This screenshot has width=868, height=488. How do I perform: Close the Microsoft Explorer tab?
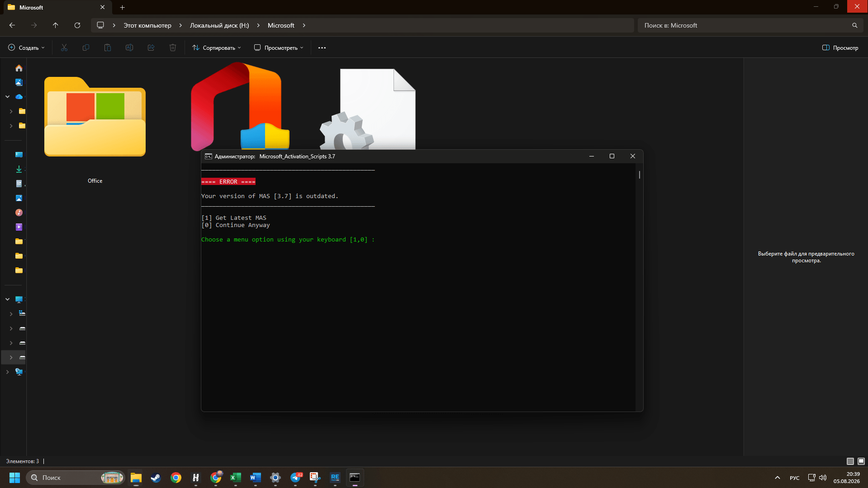click(103, 7)
